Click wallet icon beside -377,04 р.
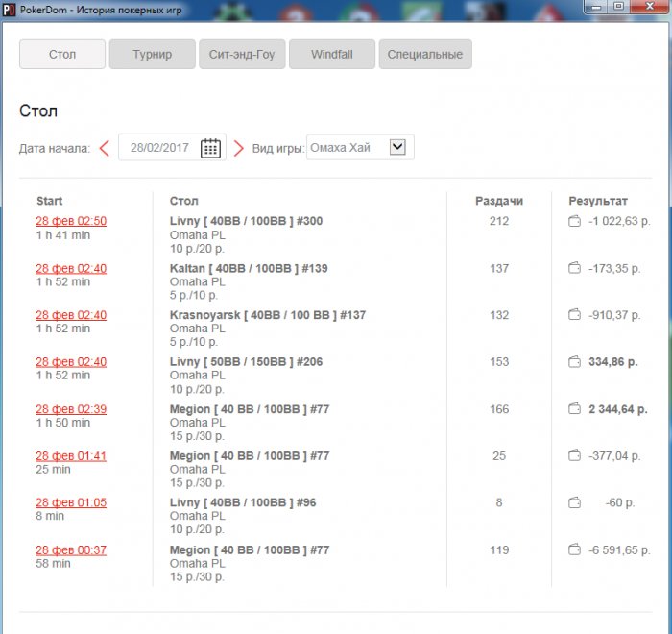The image size is (672, 634). tap(574, 455)
